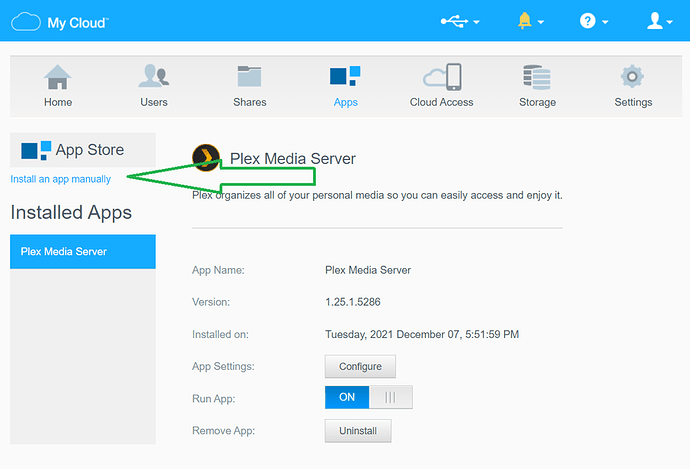Click the Configure button
This screenshot has width=690, height=469.
[x=360, y=366]
